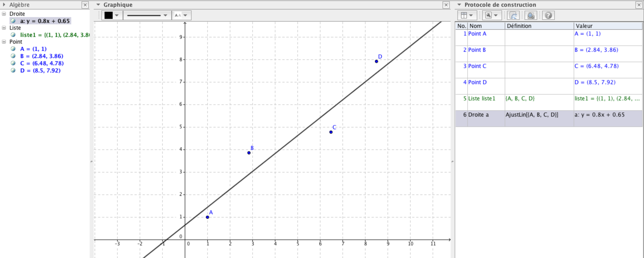Close the Protocole de construction panel
Viewport: 644px width, 258px height.
click(639, 5)
